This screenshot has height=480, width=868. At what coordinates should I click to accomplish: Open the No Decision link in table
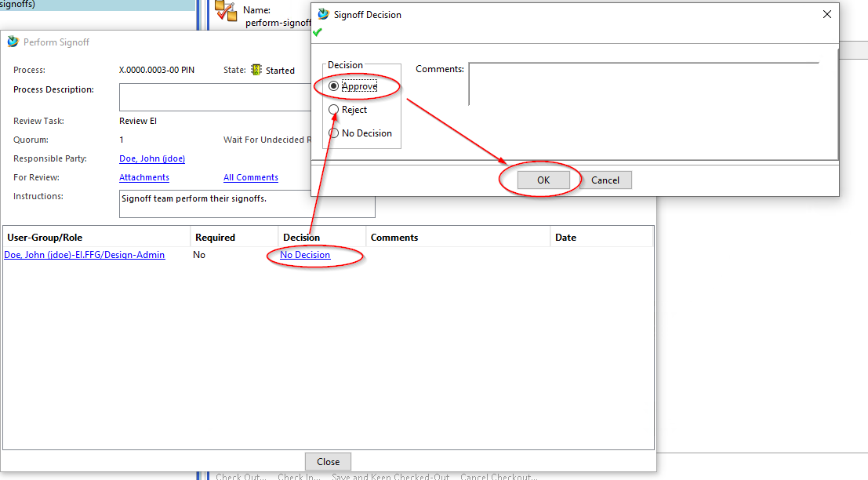tap(305, 255)
